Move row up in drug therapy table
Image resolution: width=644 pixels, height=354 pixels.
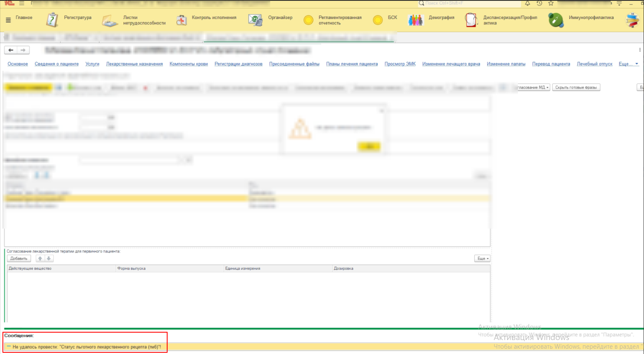point(40,259)
